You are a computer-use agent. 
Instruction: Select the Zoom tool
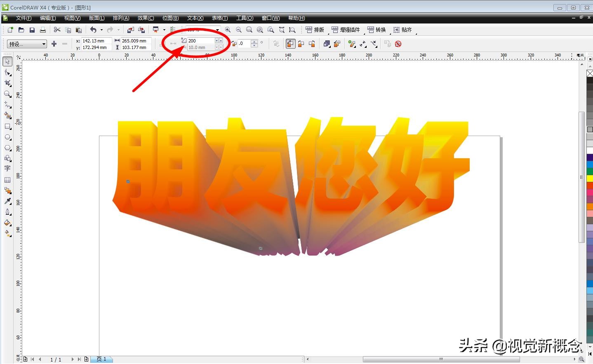(7, 94)
